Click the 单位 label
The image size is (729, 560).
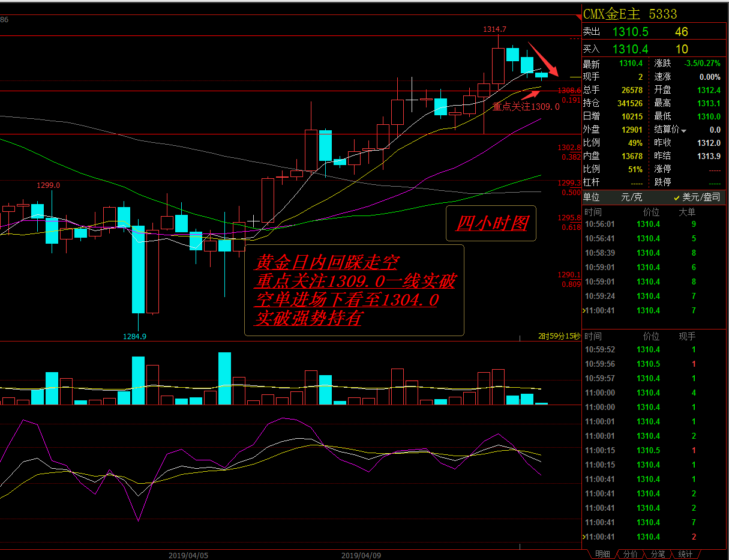[x=591, y=197]
